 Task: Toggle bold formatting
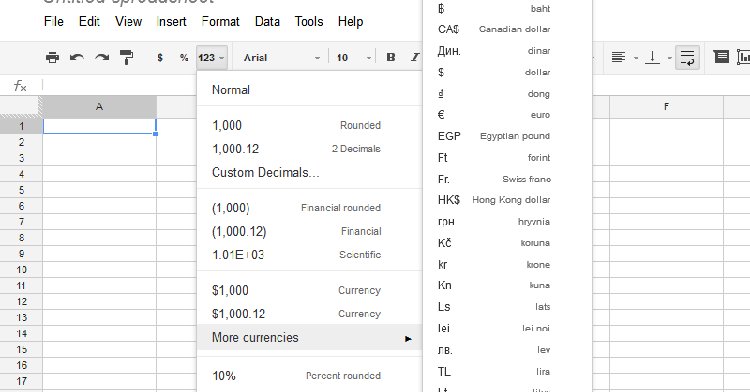click(391, 57)
